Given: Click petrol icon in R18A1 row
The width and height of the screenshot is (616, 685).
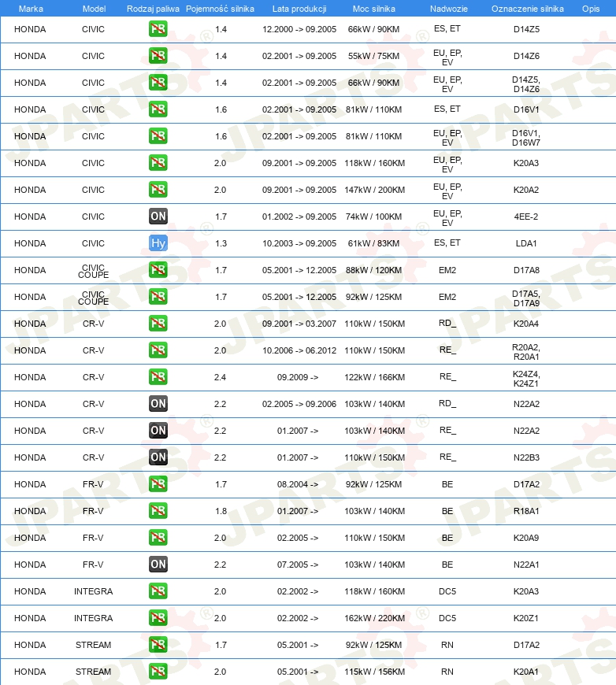Looking at the screenshot, I should [158, 511].
